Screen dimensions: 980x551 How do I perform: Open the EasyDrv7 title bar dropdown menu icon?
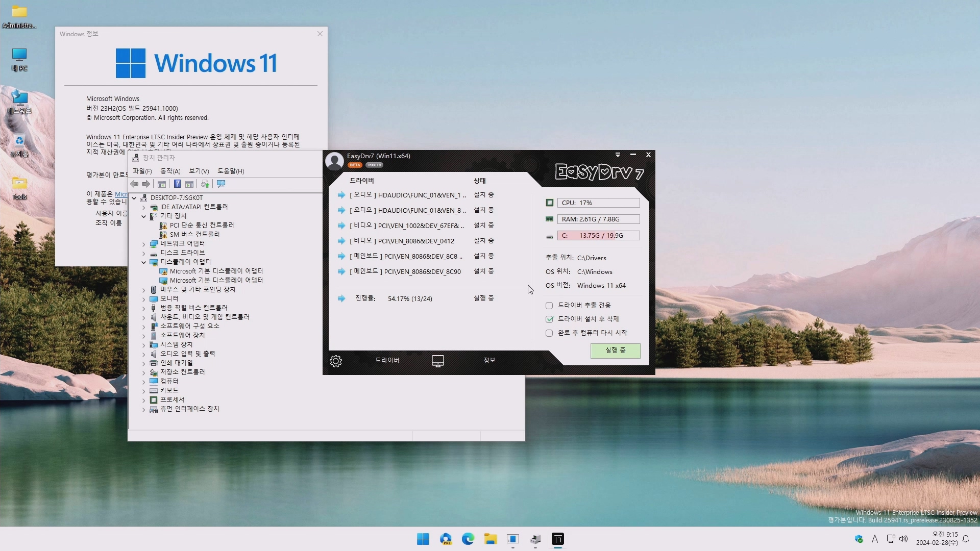click(618, 155)
